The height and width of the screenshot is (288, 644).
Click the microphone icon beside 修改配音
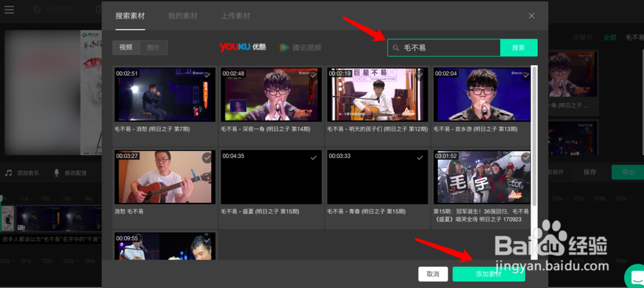tap(57, 173)
